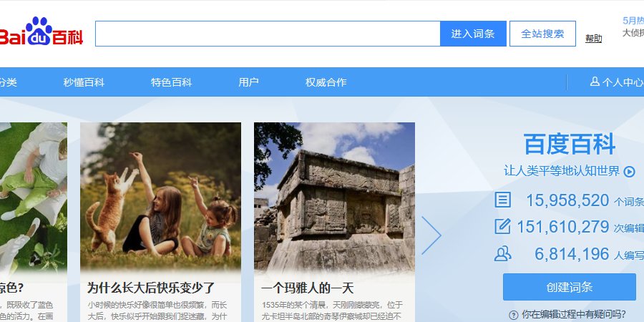This screenshot has height=322, width=644.
Task: Click the play icon beside 让人类平等地认知世界
Action: (629, 171)
